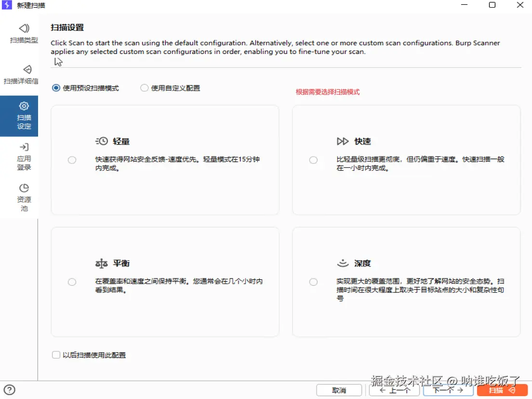The height and width of the screenshot is (399, 532).
Task: Open help via the question mark icon
Action: point(10,390)
